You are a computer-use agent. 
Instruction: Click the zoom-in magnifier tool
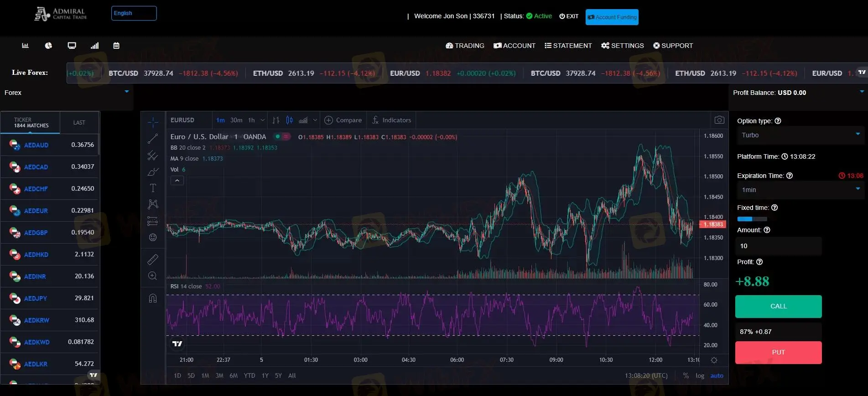(153, 276)
